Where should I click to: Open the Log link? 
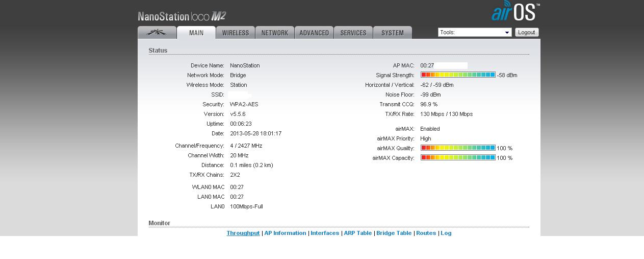coord(446,233)
